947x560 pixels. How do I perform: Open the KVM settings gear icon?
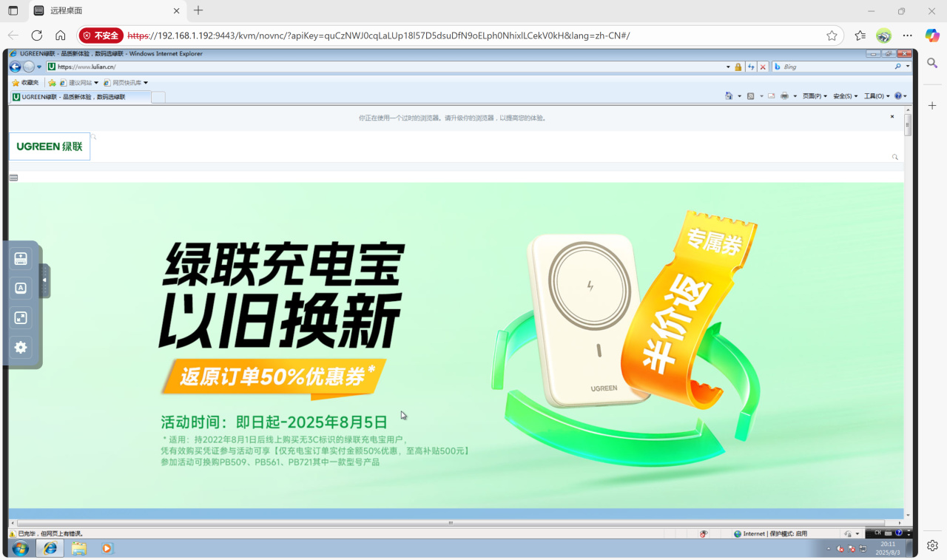[x=21, y=348]
